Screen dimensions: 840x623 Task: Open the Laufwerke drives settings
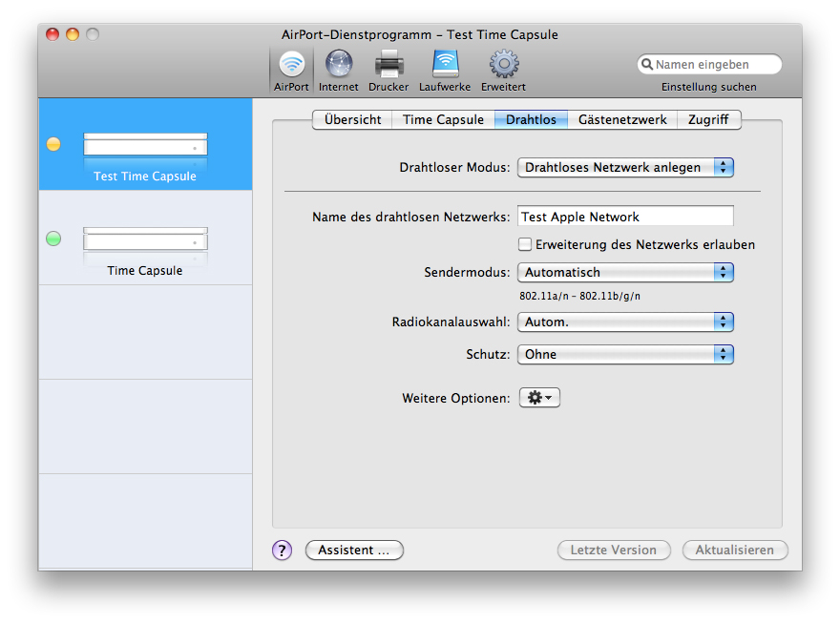(445, 71)
